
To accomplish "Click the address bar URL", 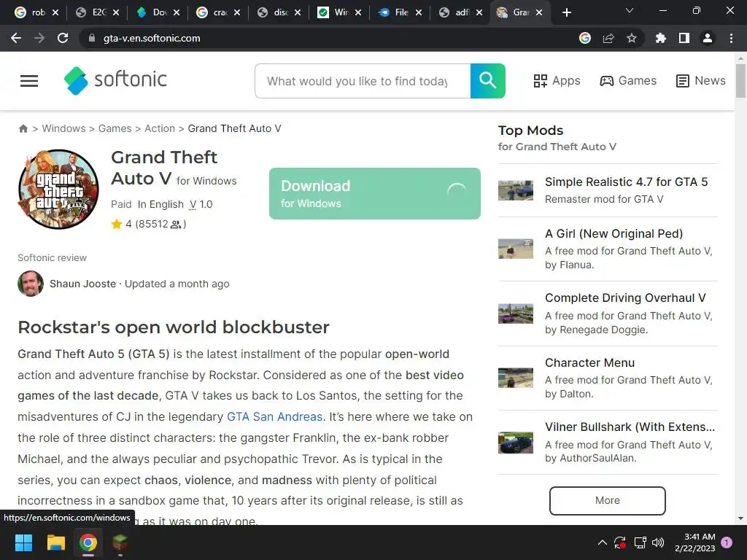I will pyautogui.click(x=152, y=38).
